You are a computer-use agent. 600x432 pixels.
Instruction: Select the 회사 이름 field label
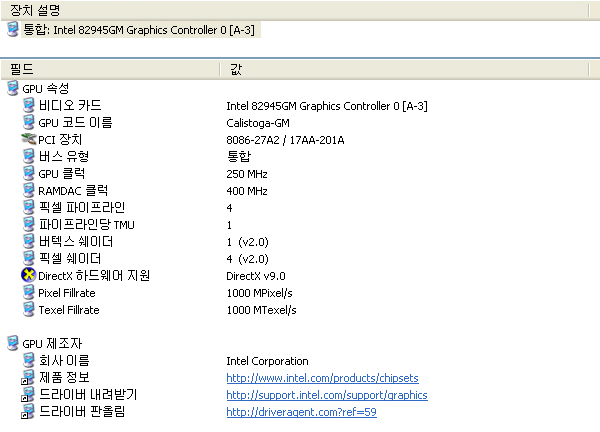pyautogui.click(x=64, y=361)
